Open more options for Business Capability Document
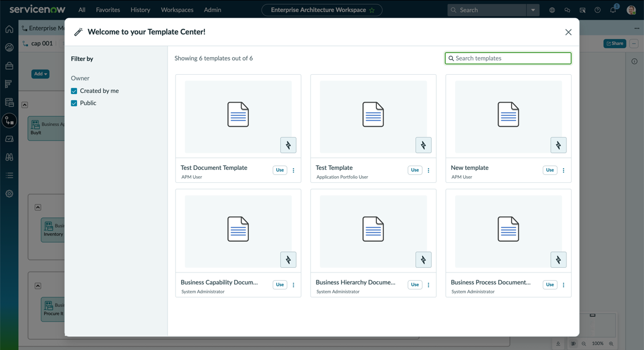Viewport: 644px width, 350px height. point(293,285)
